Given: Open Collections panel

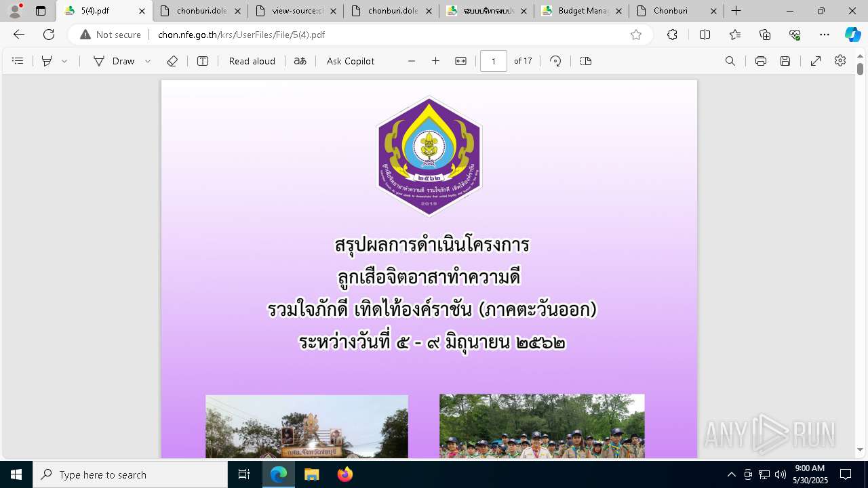Looking at the screenshot, I should [x=765, y=35].
